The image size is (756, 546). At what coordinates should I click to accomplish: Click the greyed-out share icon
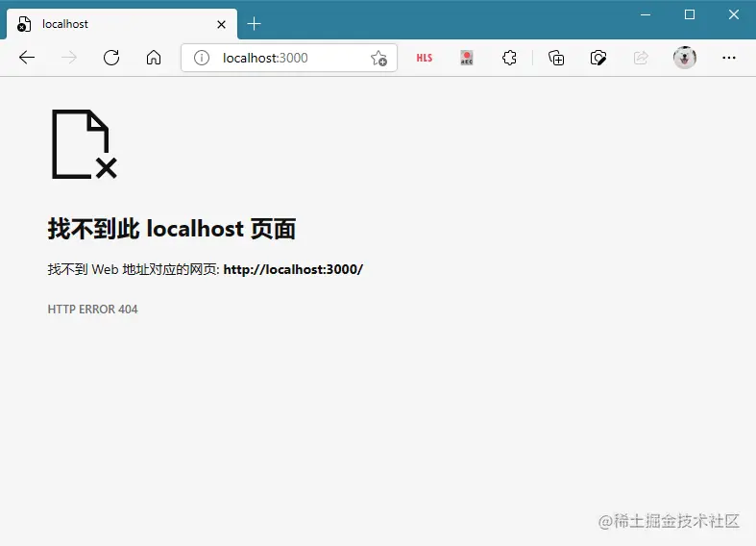click(x=641, y=58)
